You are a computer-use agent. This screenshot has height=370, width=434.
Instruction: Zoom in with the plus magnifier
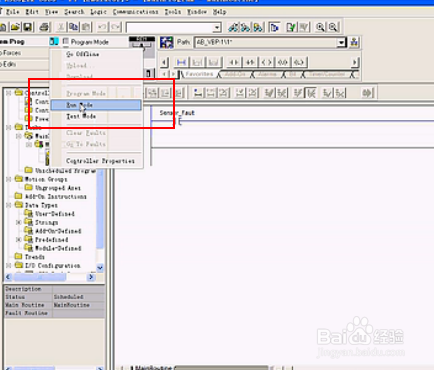pyautogui.click(x=320, y=27)
